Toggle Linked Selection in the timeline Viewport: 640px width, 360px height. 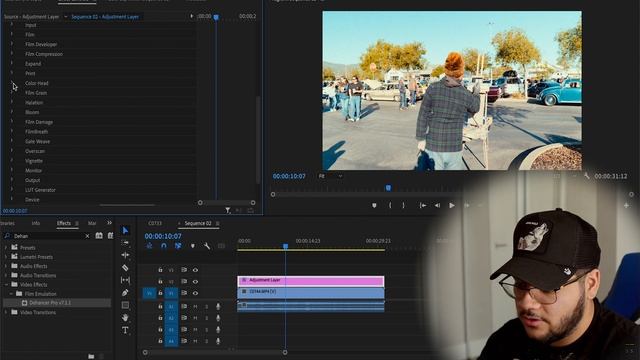[178, 246]
